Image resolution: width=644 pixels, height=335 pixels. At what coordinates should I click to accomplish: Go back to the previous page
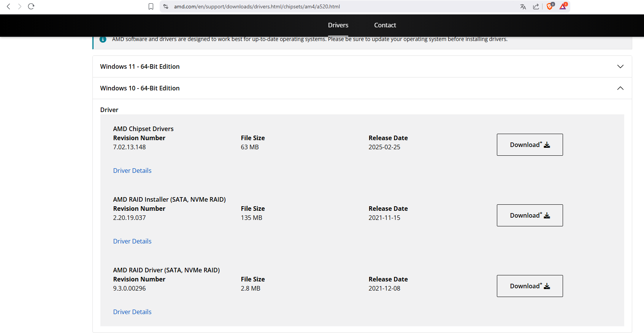(x=8, y=6)
